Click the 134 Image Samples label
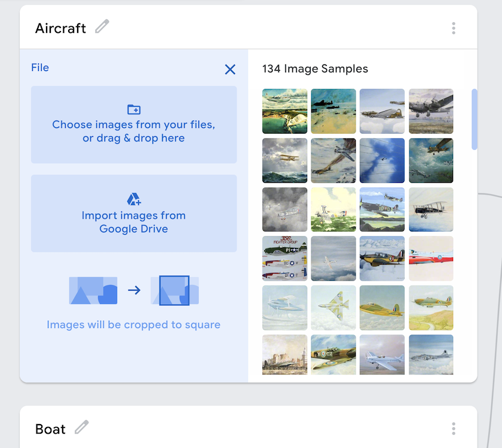 tap(315, 69)
